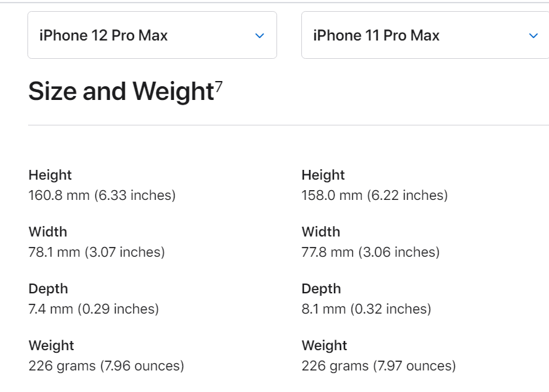Open the iPhone 11 Pro Max dropdown
This screenshot has width=549, height=392.
425,35
